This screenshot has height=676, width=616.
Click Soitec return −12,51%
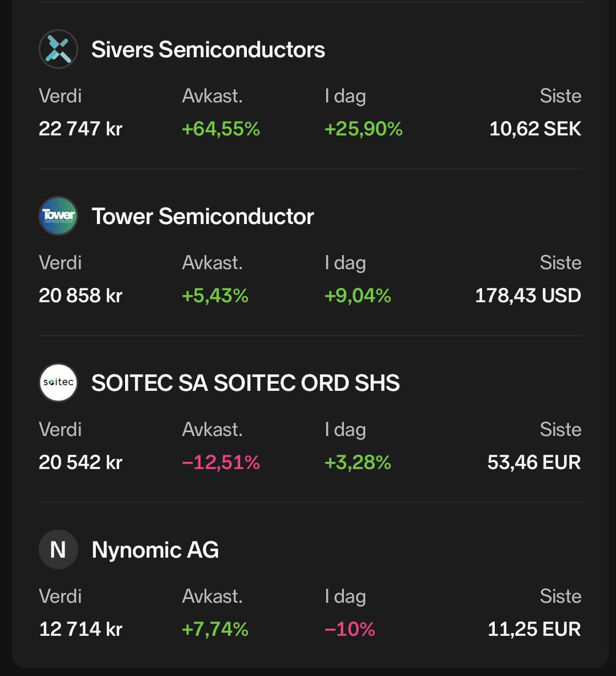coord(221,462)
